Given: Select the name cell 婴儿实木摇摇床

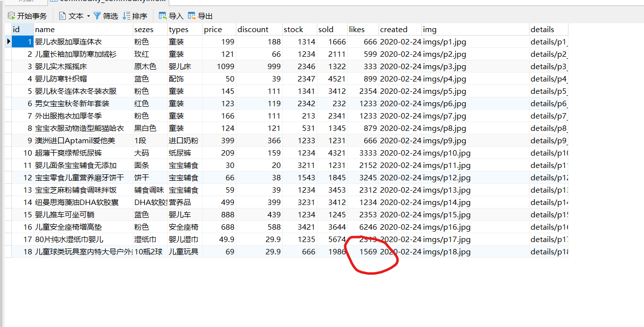Looking at the screenshot, I should click(x=83, y=67).
